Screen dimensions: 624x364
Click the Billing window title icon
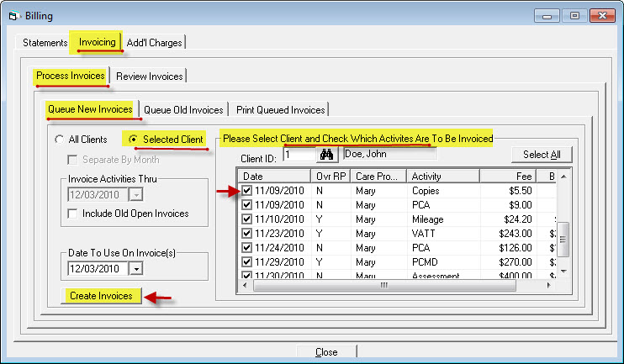click(12, 15)
